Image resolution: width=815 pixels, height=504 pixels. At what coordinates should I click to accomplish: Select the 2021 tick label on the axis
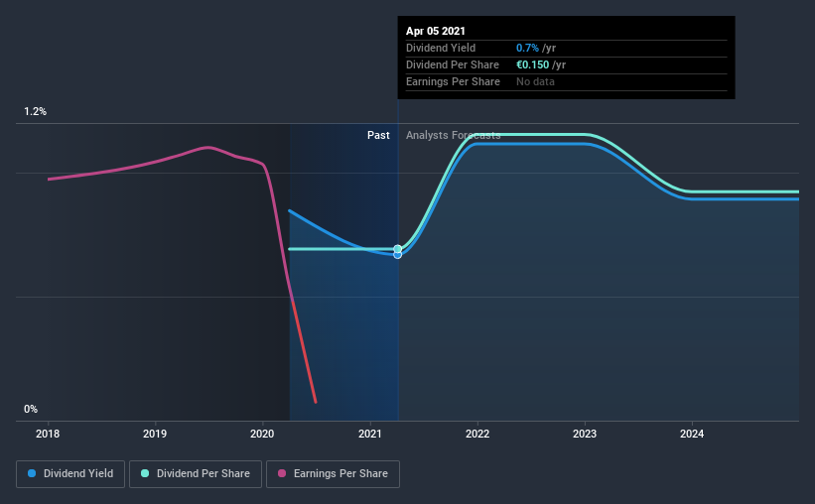370,434
